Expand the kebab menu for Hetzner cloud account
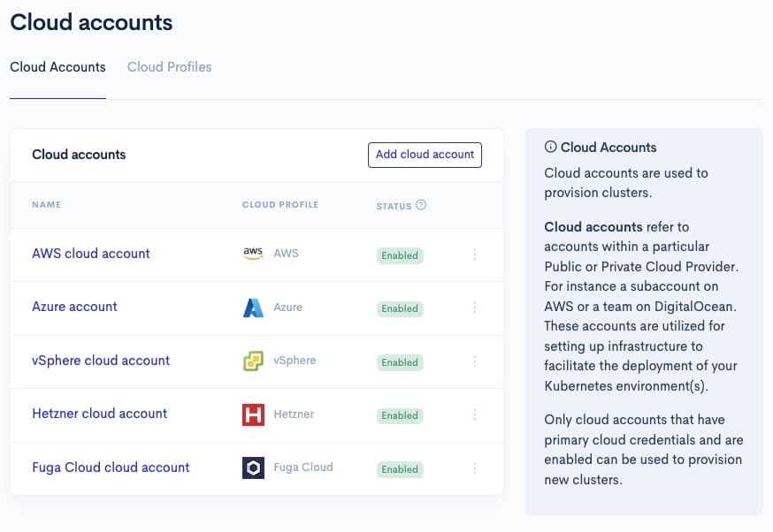Image resolution: width=773 pixels, height=532 pixels. click(x=475, y=415)
